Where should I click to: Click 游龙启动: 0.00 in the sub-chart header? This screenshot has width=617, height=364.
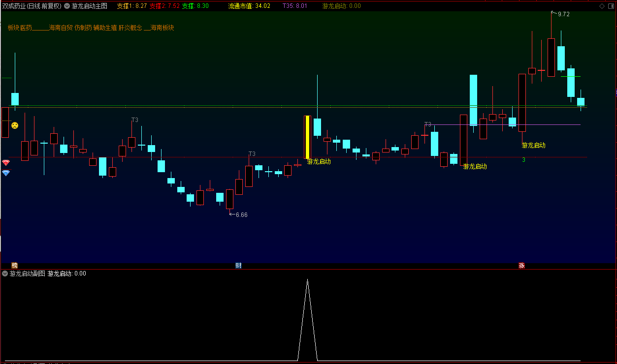(x=67, y=273)
